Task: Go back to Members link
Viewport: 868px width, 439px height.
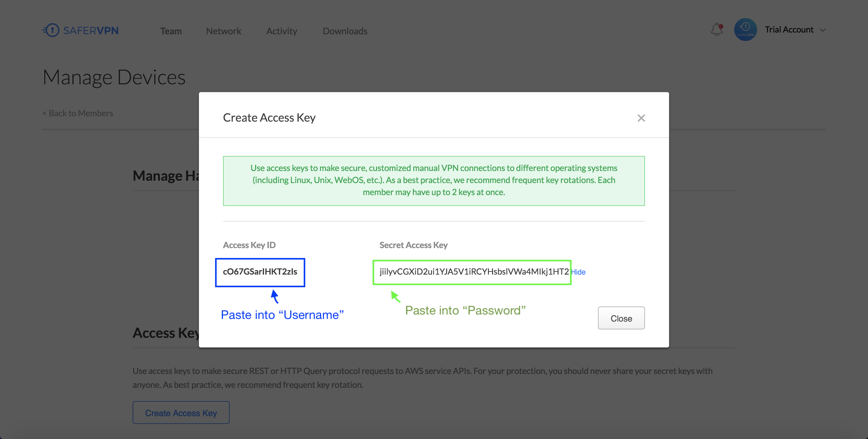Action: [x=78, y=113]
